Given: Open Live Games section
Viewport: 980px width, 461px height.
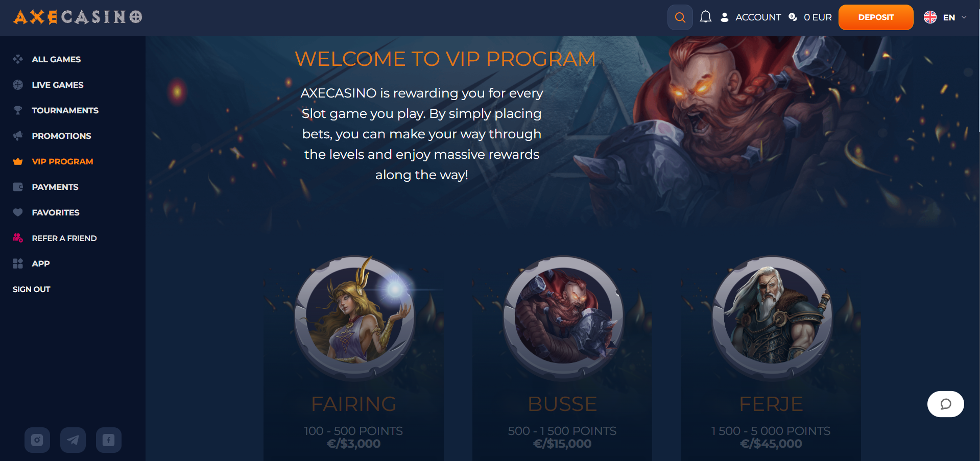Looking at the screenshot, I should (x=57, y=85).
